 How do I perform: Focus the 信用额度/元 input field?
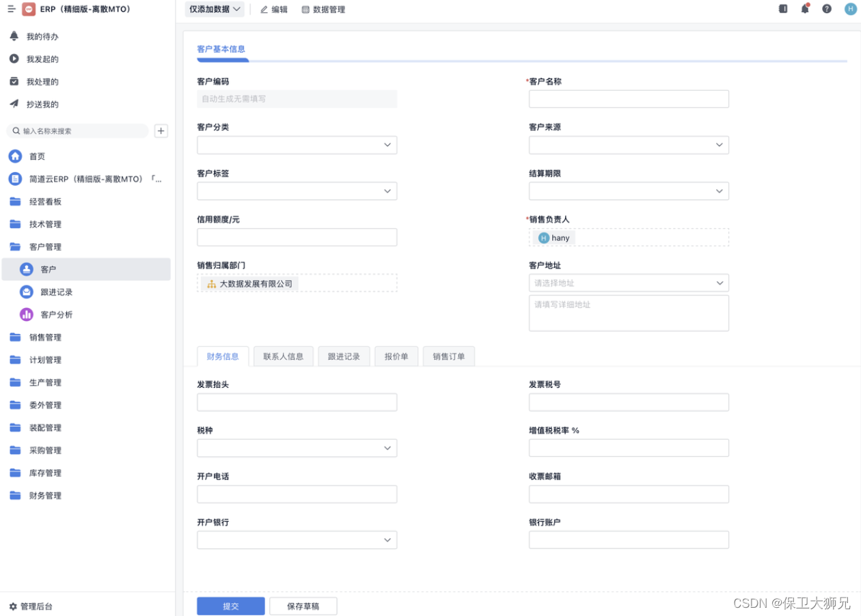tap(297, 237)
